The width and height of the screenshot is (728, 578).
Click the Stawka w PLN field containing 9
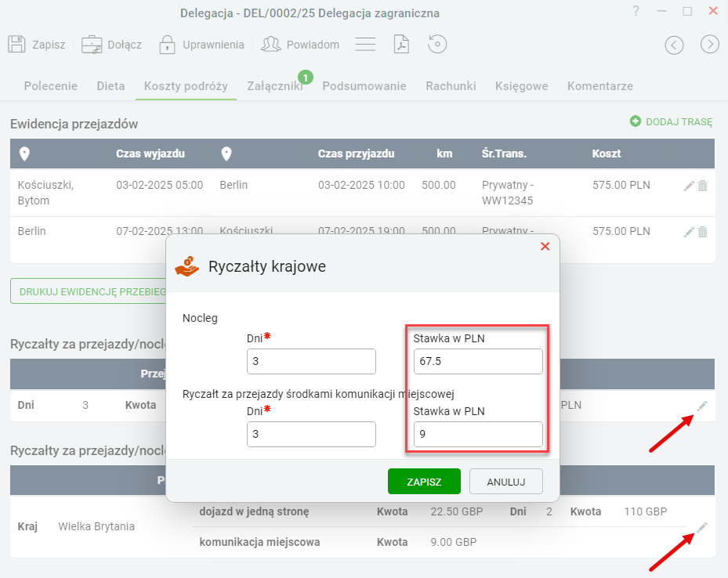[x=478, y=434]
